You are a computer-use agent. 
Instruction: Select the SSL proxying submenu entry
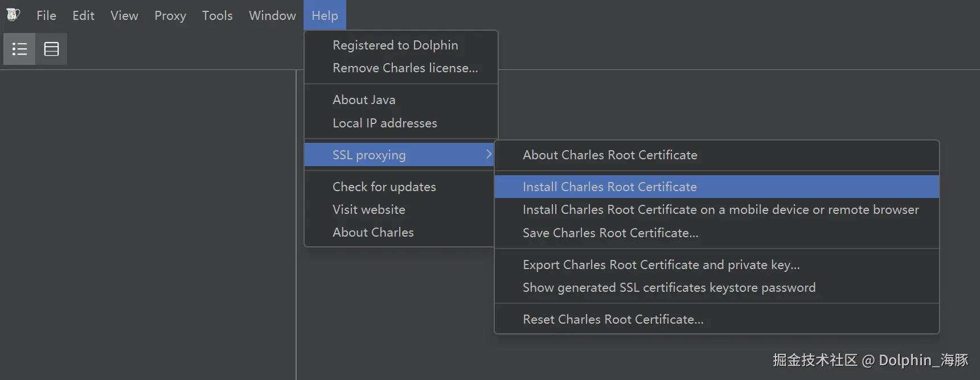399,155
